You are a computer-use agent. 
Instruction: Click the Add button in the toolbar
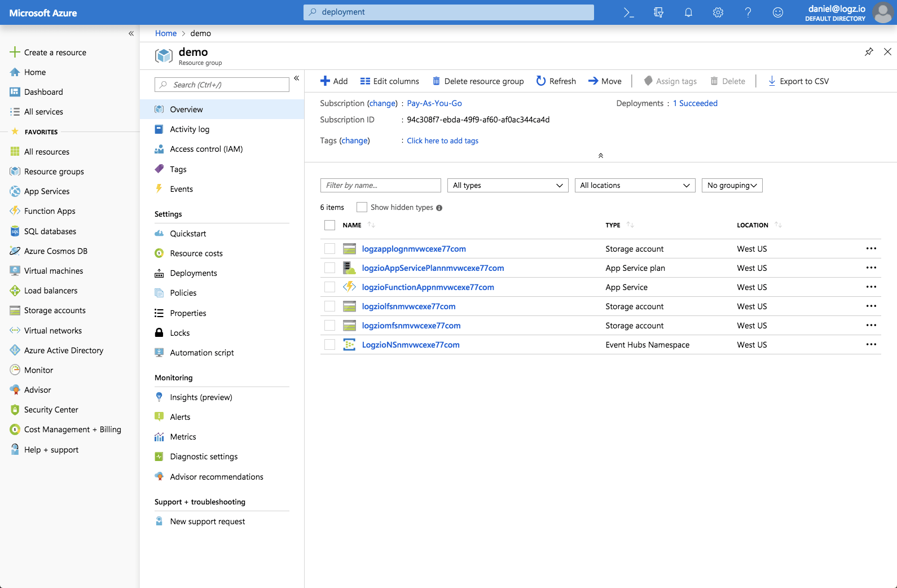(334, 81)
